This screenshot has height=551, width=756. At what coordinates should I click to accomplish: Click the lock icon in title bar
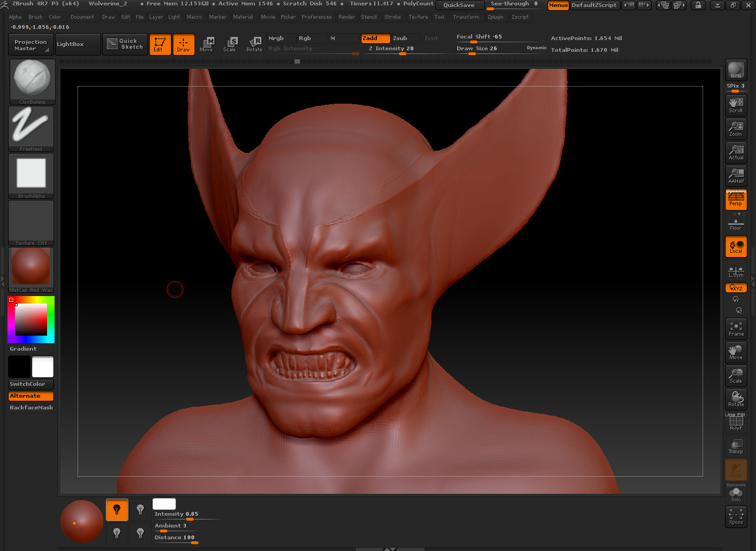698,5
